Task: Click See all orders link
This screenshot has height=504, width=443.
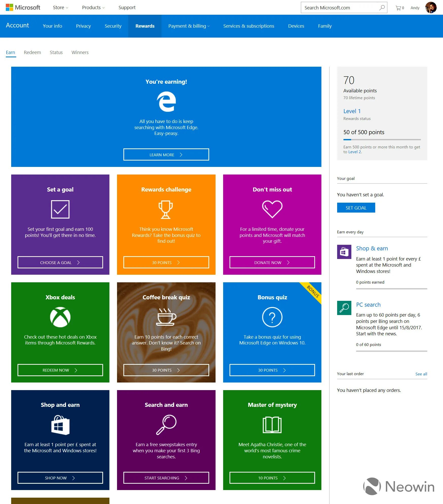Action: 421,374
